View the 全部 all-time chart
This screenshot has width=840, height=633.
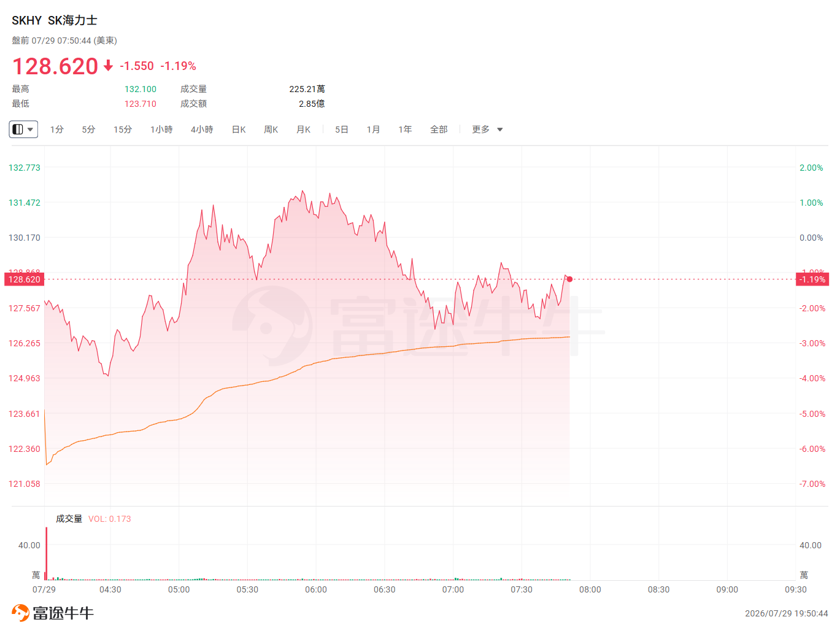(439, 130)
